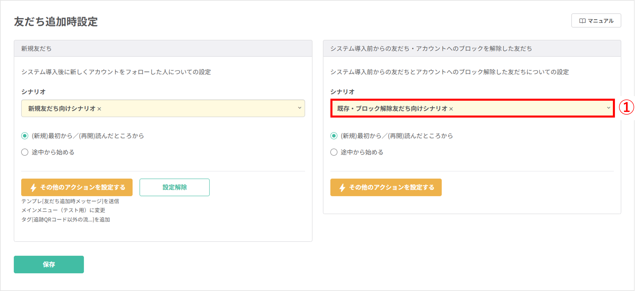
Task: Click the green 保存 button
Action: pos(49,264)
